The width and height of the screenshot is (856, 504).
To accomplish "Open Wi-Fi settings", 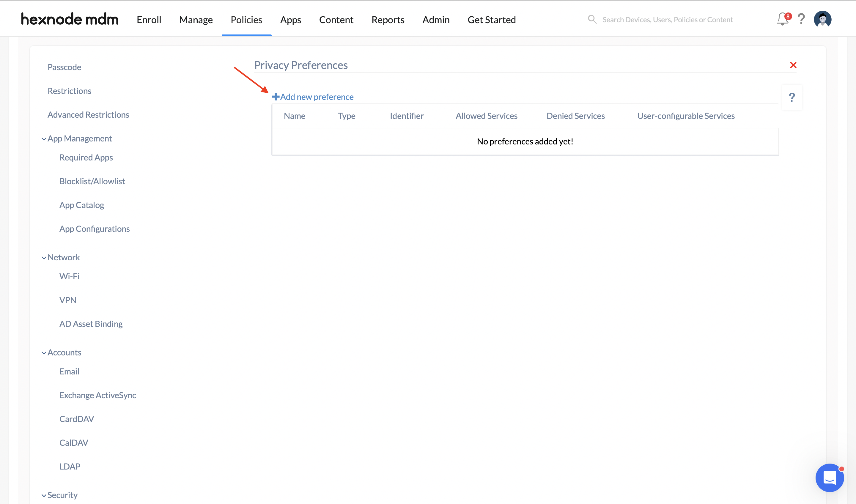I will click(69, 276).
